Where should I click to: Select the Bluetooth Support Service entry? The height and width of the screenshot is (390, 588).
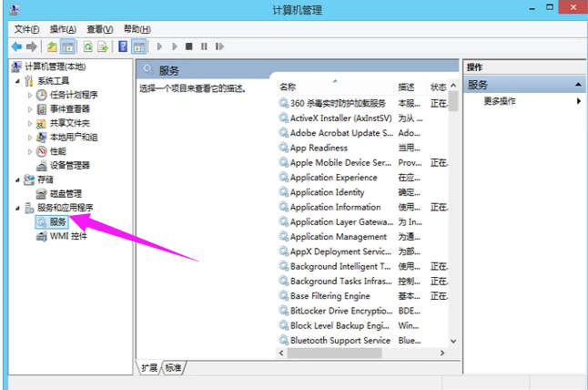(340, 340)
